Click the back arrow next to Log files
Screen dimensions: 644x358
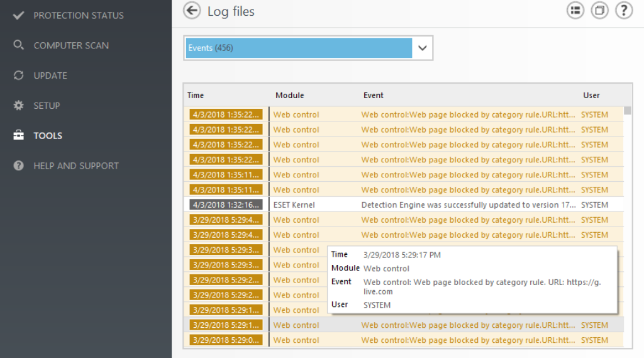(192, 11)
